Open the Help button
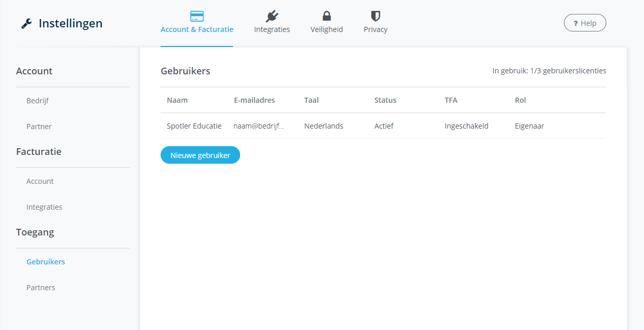644x330 pixels. tap(585, 23)
